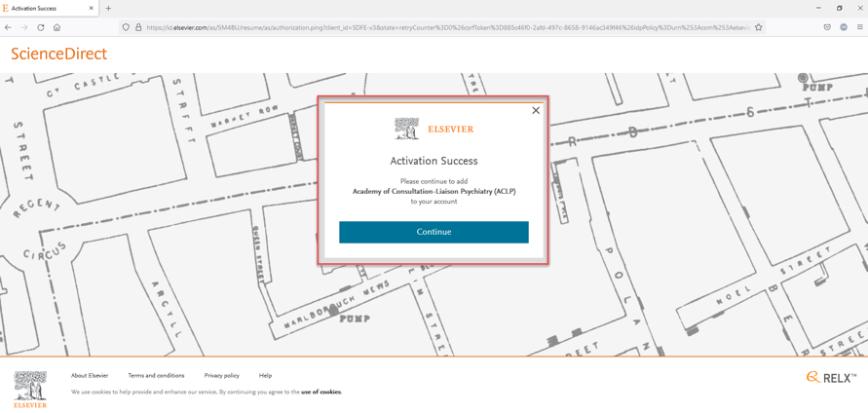Click the Elsevier tree logo in footer

[30, 390]
